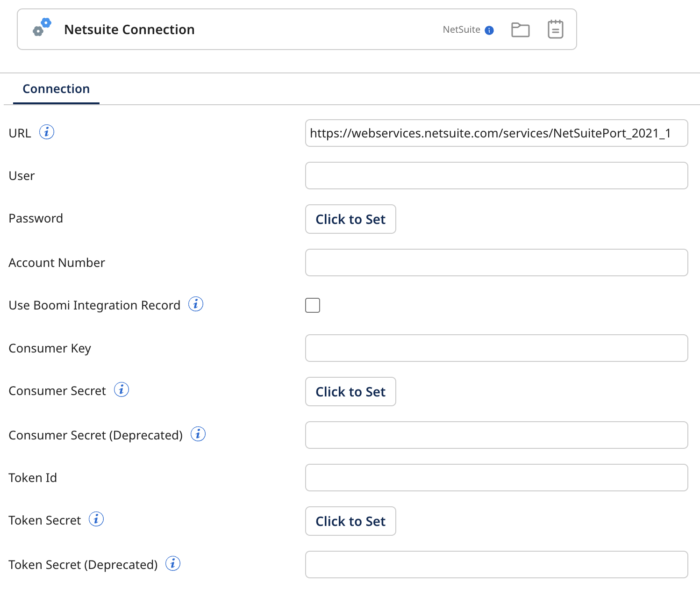Select the Token Id field
This screenshot has height=590, width=700.
pyautogui.click(x=496, y=477)
